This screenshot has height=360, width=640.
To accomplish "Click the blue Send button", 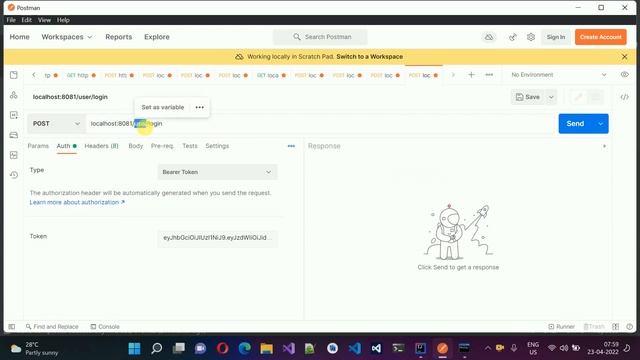I will [x=575, y=124].
